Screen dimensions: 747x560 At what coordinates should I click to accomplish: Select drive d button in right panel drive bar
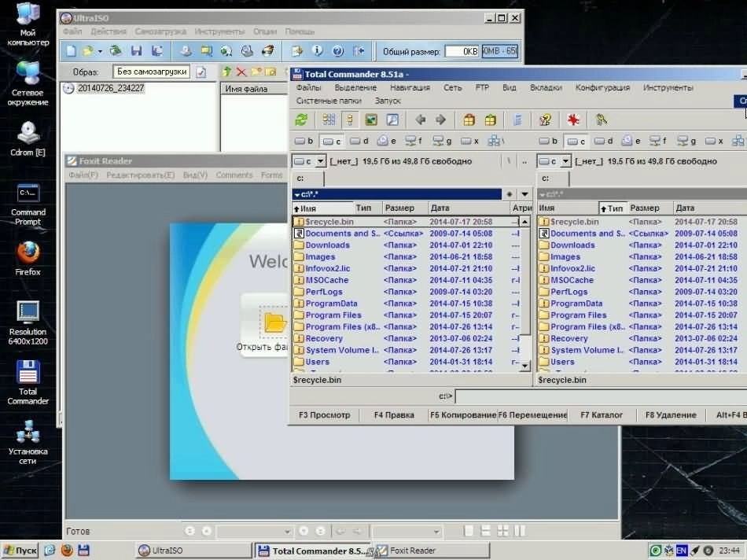point(604,141)
